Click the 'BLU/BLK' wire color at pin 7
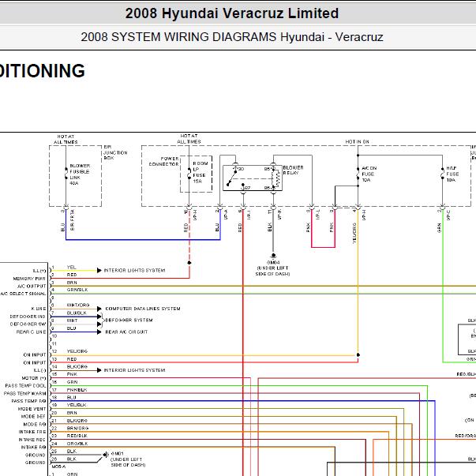This screenshot has width=476, height=476. pos(77,313)
